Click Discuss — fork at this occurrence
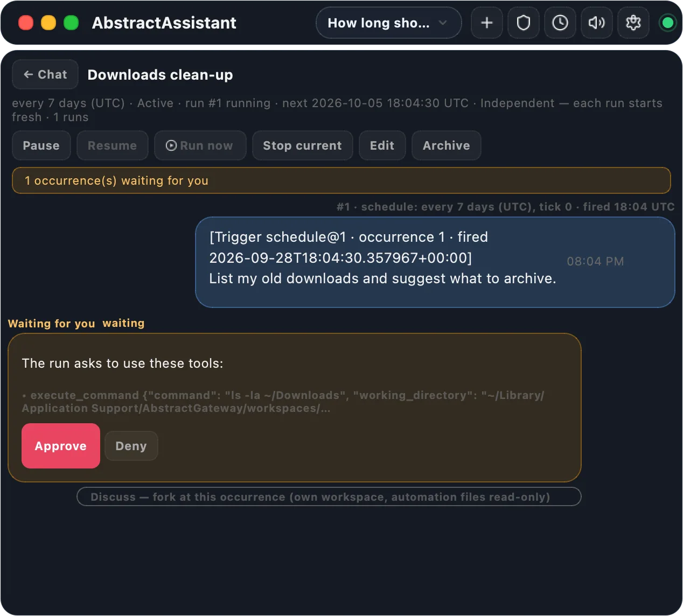Image resolution: width=683 pixels, height=616 pixels. point(329,496)
